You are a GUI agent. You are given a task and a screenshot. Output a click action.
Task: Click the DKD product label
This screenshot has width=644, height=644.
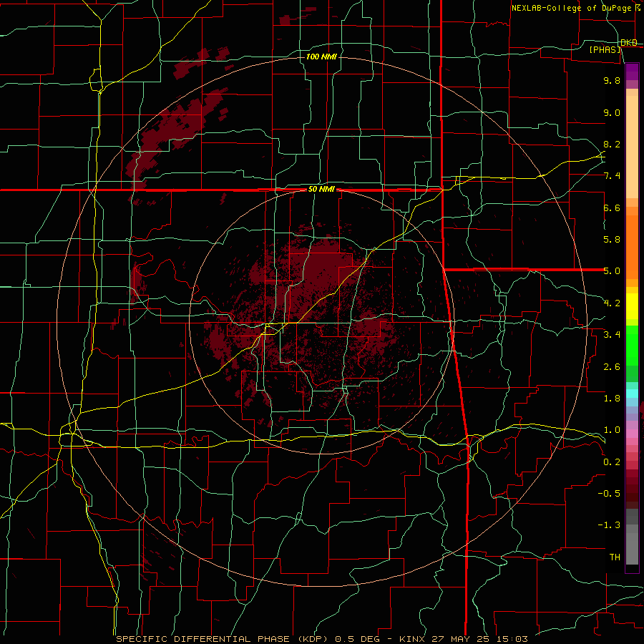point(629,43)
